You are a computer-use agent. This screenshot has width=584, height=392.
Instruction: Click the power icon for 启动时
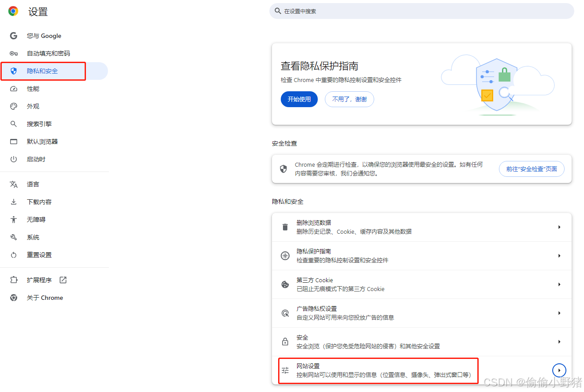coord(14,159)
